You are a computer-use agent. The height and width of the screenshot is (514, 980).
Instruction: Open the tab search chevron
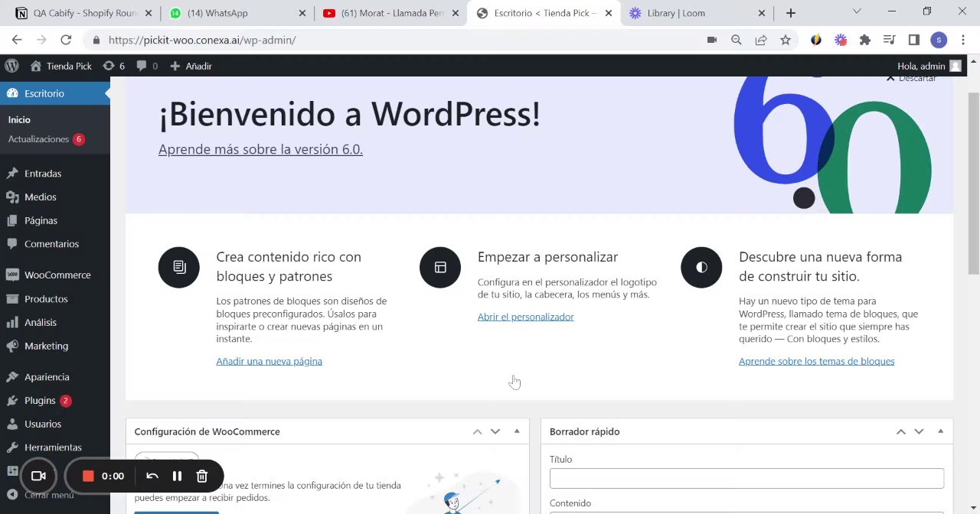pos(857,11)
